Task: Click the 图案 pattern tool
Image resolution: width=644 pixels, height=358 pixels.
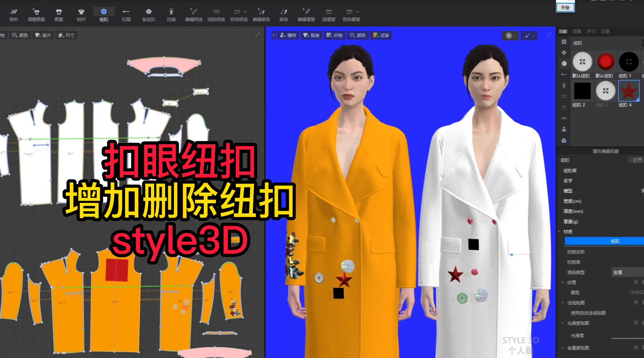Action: pos(59,15)
